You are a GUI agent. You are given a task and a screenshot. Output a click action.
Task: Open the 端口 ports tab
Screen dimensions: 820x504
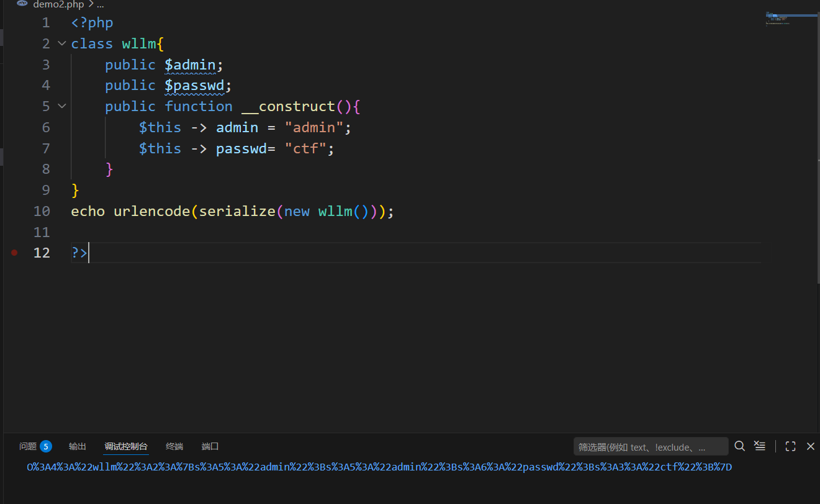[210, 446]
